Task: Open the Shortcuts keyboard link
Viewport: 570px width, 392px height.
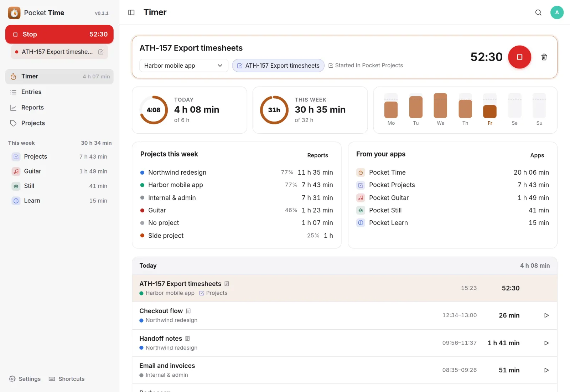Action: pyautogui.click(x=67, y=379)
